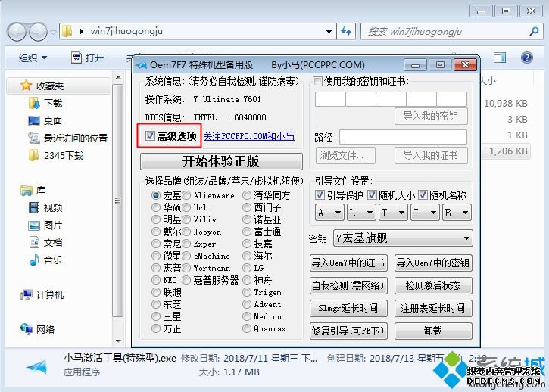The image size is (549, 392).
Task: Open the L letter dropdown
Action: coord(362,213)
